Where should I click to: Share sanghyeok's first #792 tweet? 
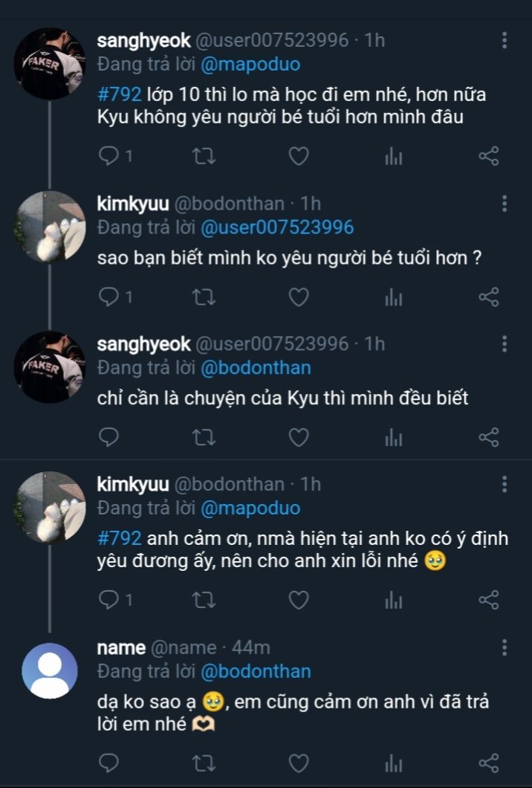pyautogui.click(x=488, y=156)
